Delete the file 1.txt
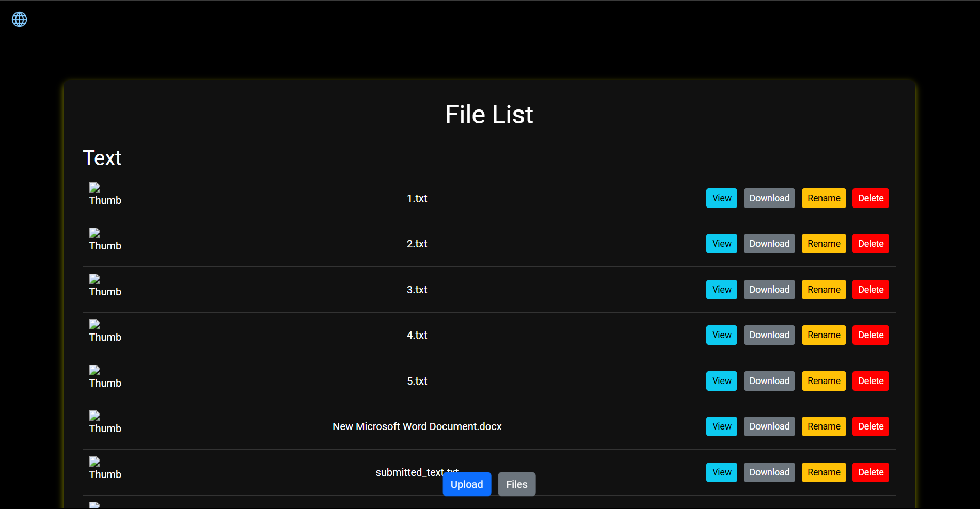The height and width of the screenshot is (509, 980). (x=871, y=198)
